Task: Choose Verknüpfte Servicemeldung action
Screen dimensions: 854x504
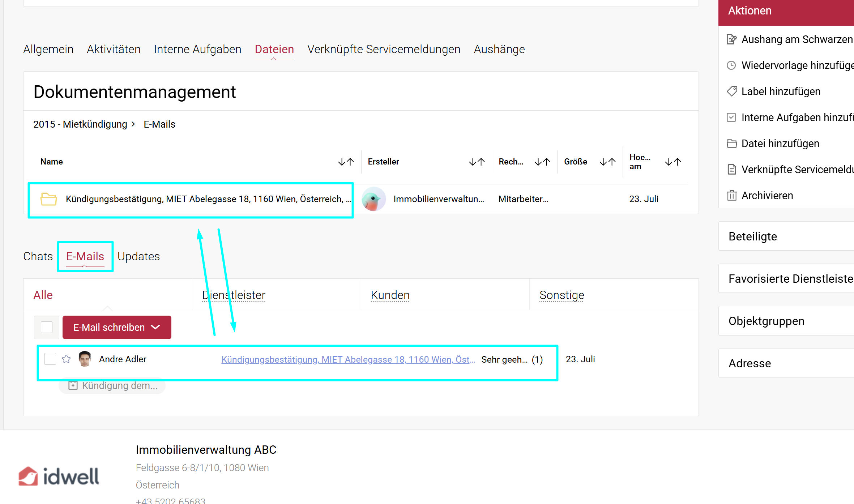Action: tap(798, 169)
